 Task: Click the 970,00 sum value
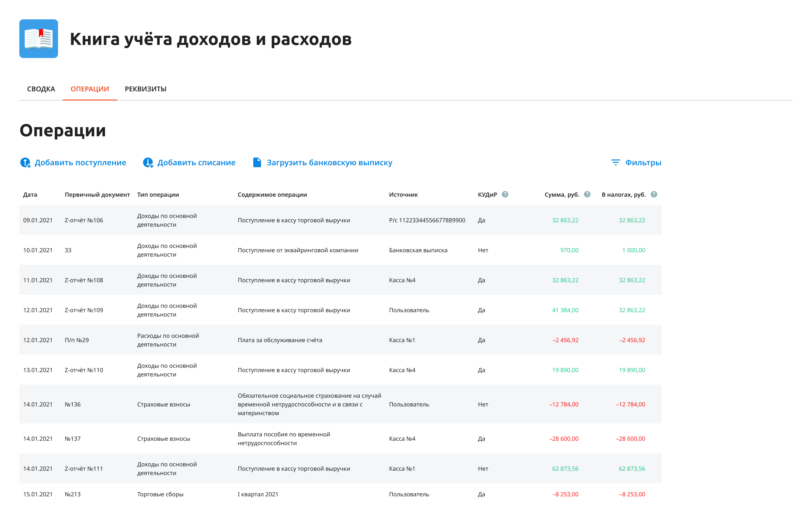tap(569, 250)
